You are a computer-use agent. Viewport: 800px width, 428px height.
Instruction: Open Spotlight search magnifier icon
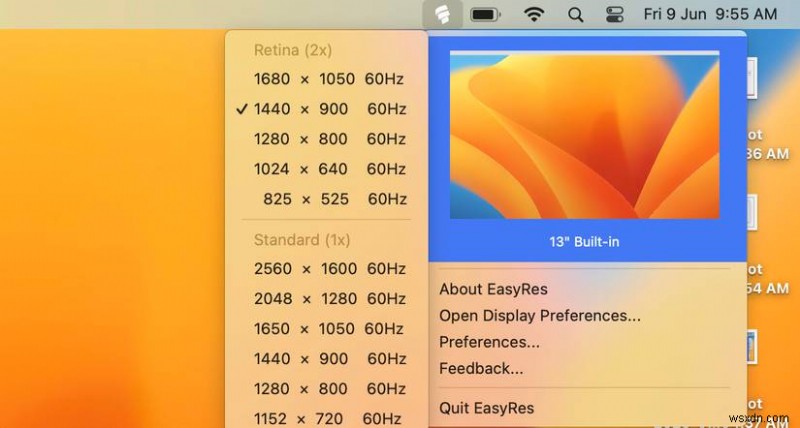click(x=576, y=15)
